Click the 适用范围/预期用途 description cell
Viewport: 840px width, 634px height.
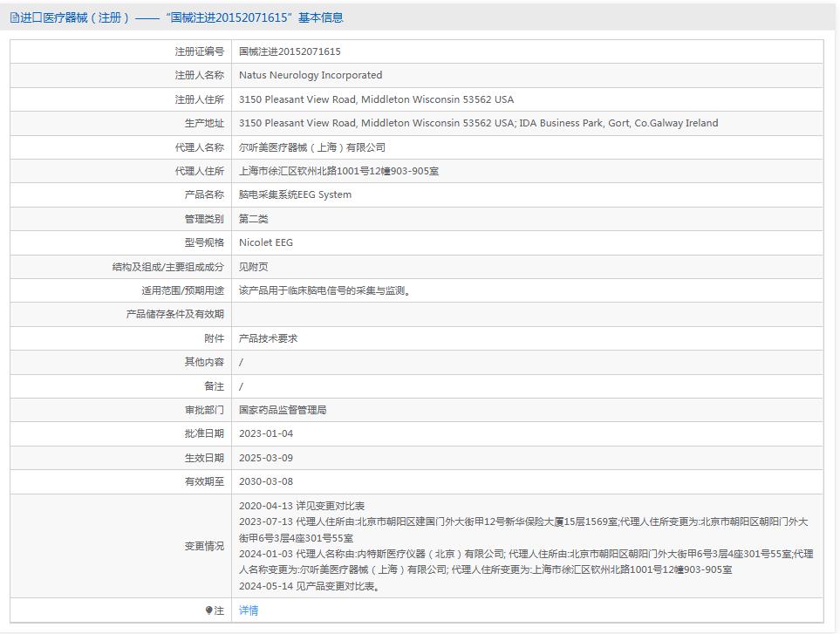click(x=321, y=290)
